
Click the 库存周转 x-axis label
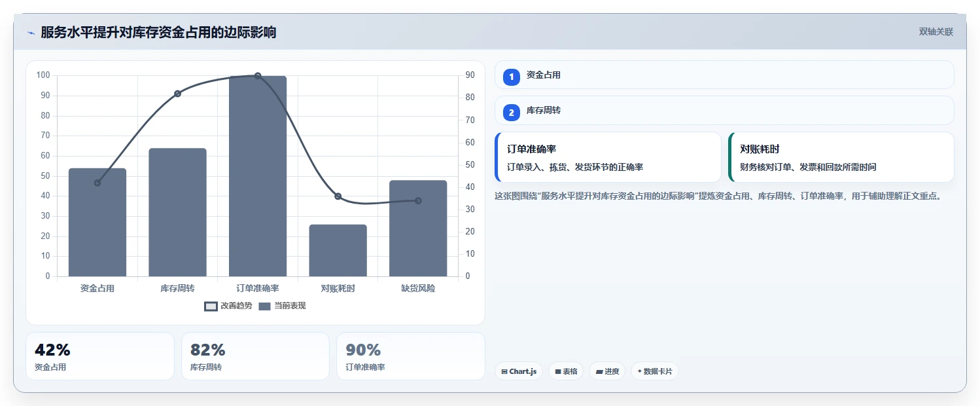click(x=177, y=288)
